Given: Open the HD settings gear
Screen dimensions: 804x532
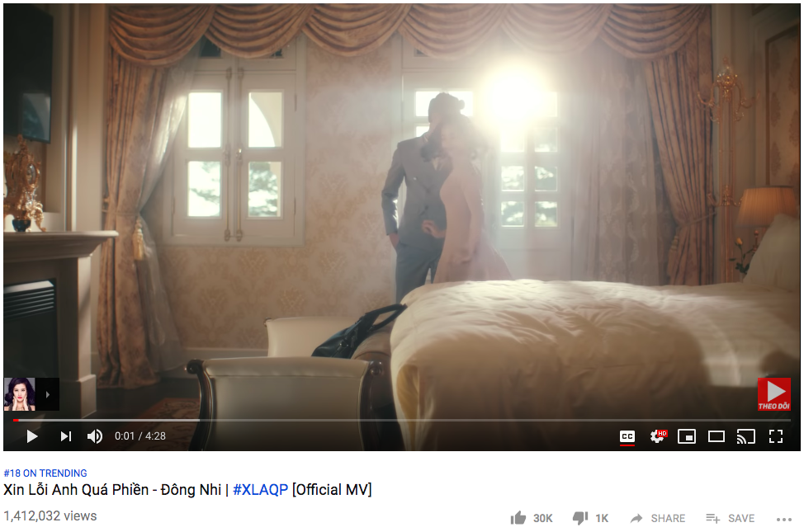Looking at the screenshot, I should (x=658, y=436).
